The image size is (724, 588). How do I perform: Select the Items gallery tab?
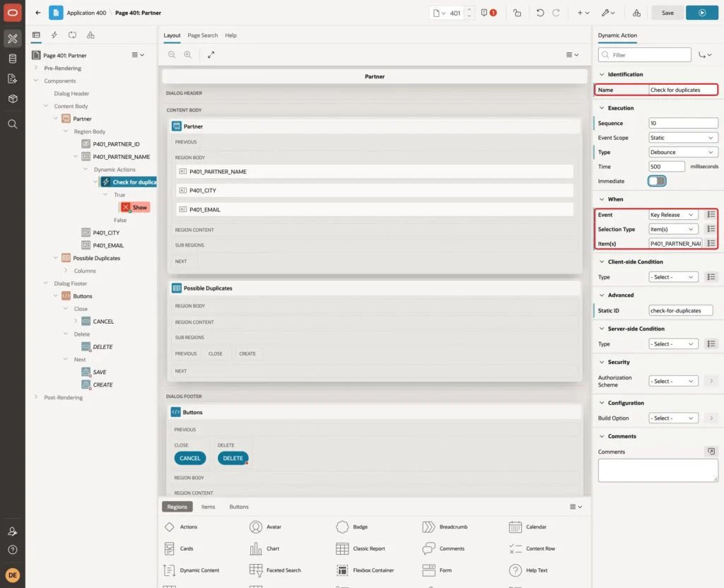[209, 507]
